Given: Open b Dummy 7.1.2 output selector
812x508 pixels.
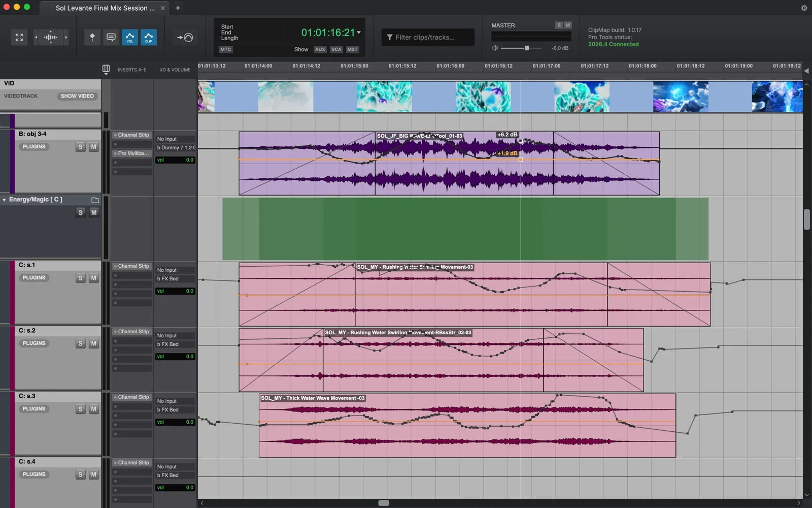Looking at the screenshot, I should (175, 147).
